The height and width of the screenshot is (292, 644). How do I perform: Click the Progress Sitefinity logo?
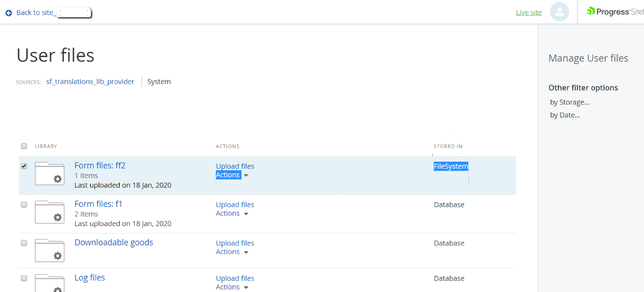[615, 12]
